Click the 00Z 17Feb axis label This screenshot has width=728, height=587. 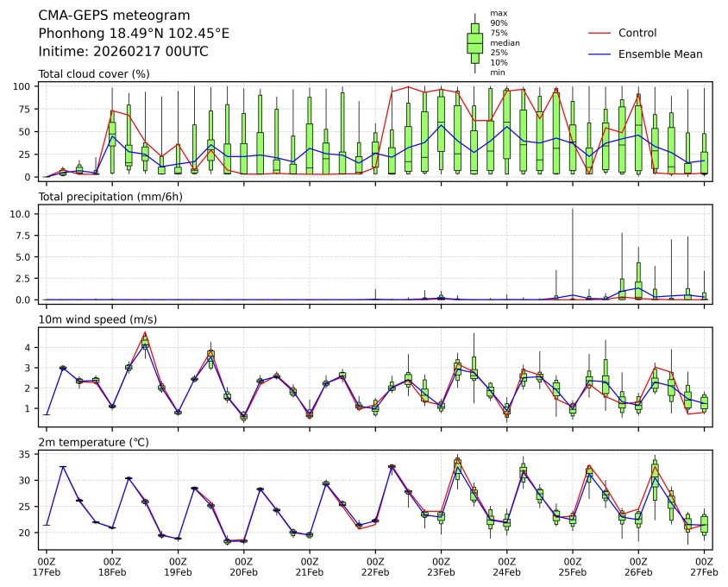click(x=47, y=566)
